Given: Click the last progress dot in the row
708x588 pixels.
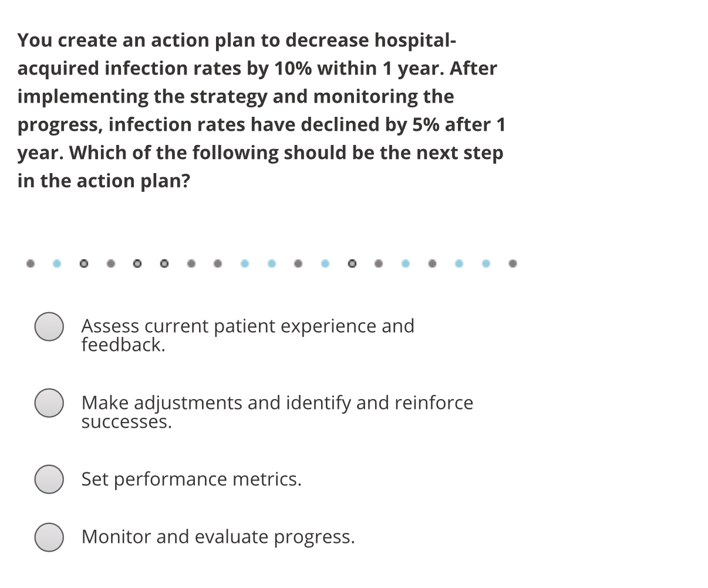Looking at the screenshot, I should 512,263.
